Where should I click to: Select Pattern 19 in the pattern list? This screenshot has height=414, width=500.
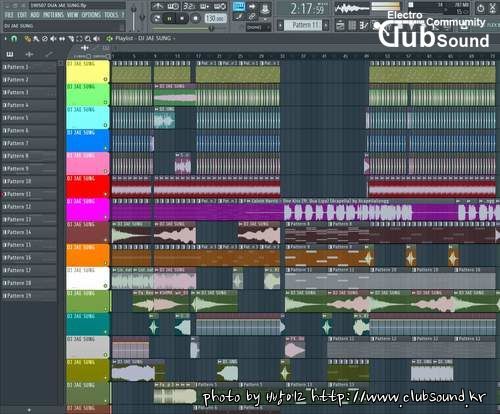point(29,296)
